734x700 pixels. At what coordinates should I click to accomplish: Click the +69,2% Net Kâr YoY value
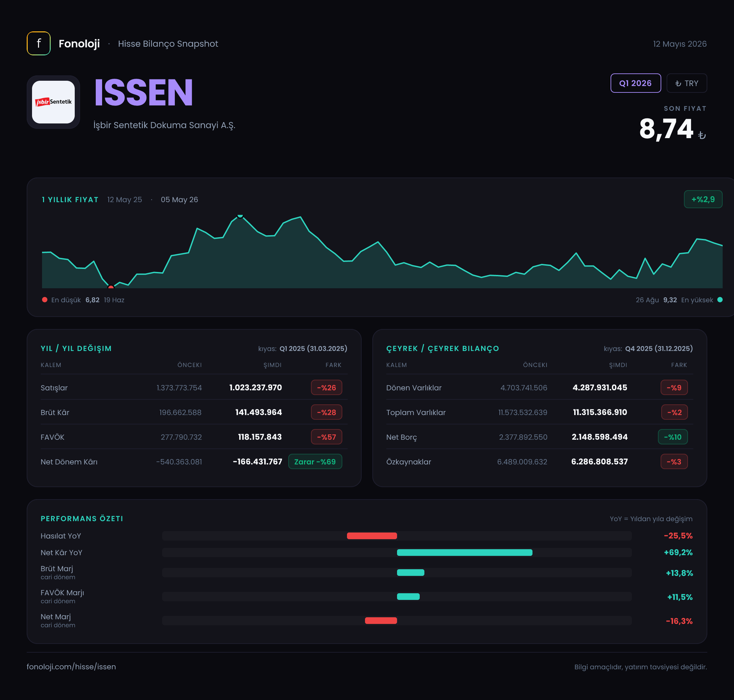[678, 552]
